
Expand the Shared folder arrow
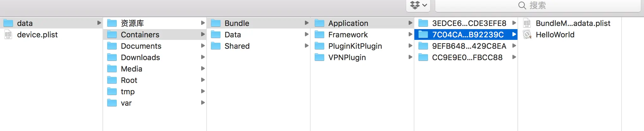pos(307,46)
